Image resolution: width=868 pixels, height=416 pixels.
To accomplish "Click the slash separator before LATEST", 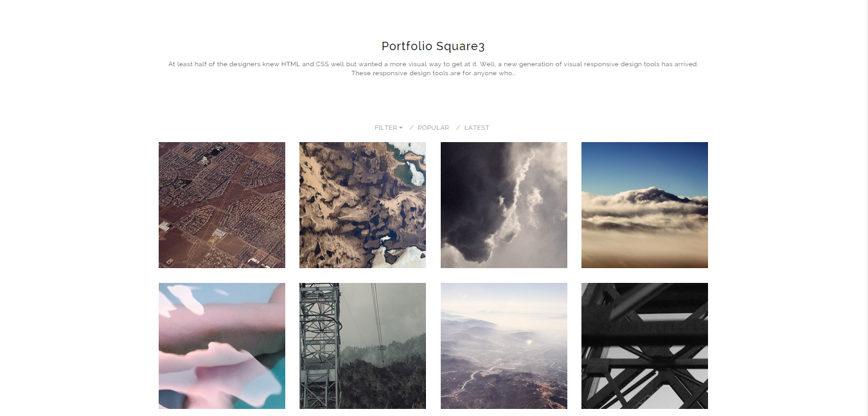I will pos(458,128).
